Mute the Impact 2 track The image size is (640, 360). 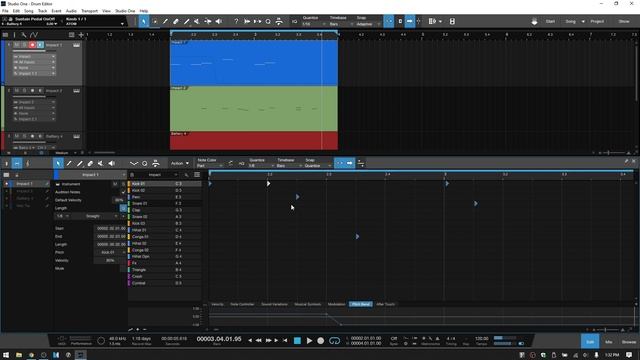point(17,91)
